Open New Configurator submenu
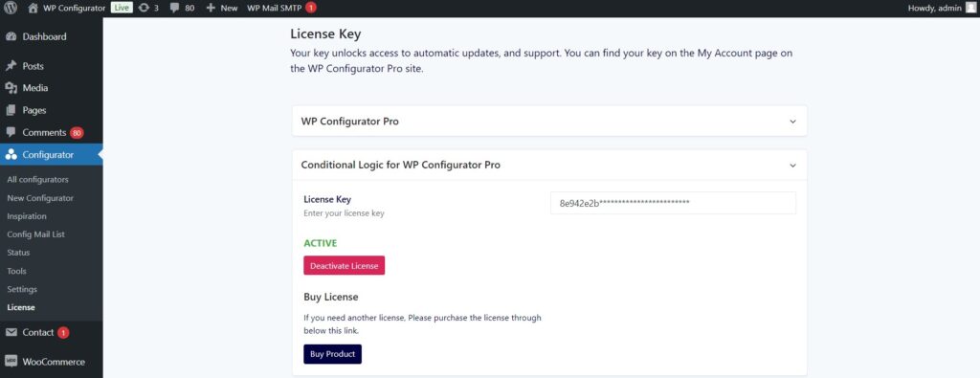This screenshot has width=980, height=378. (40, 198)
